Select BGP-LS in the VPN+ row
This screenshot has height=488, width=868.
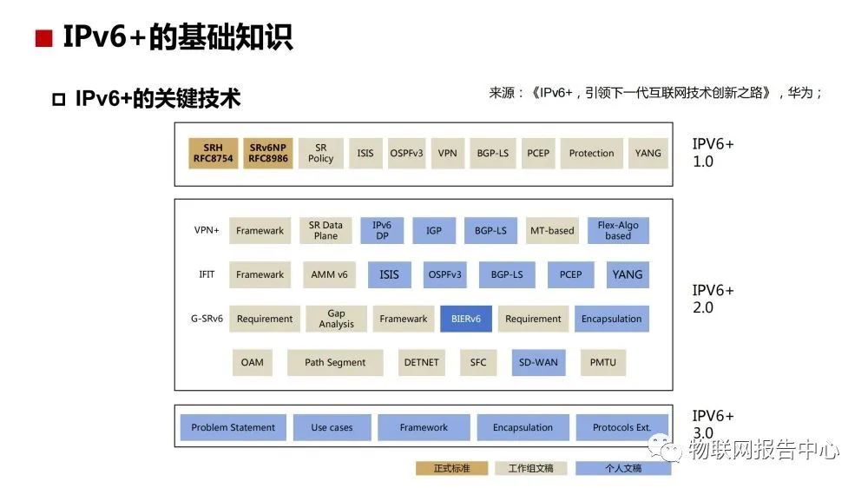click(490, 230)
